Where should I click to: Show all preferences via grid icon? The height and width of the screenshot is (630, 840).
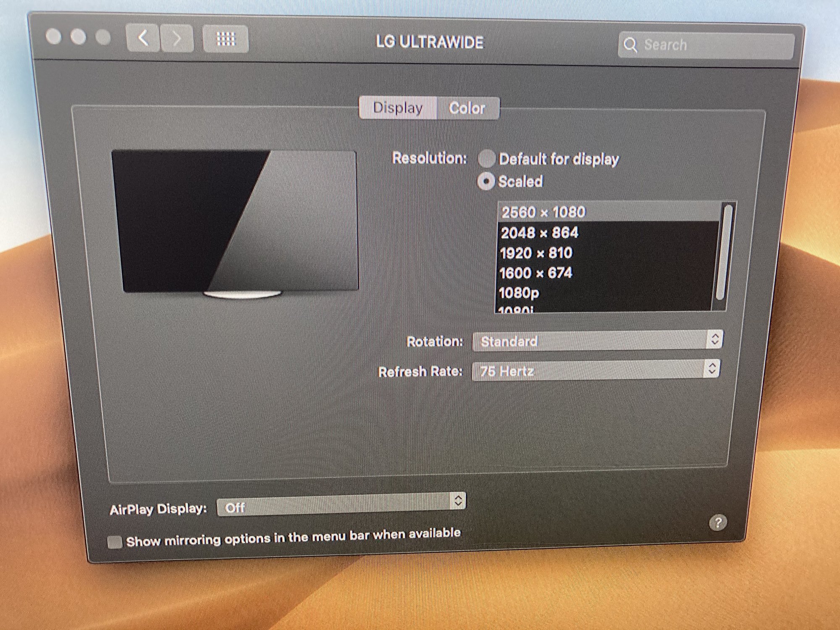226,39
